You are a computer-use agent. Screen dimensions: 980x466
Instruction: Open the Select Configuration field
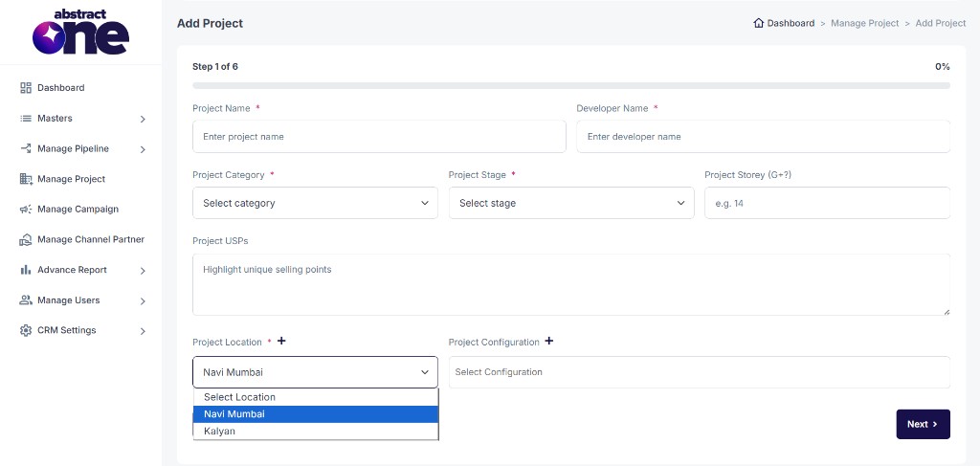coord(700,372)
